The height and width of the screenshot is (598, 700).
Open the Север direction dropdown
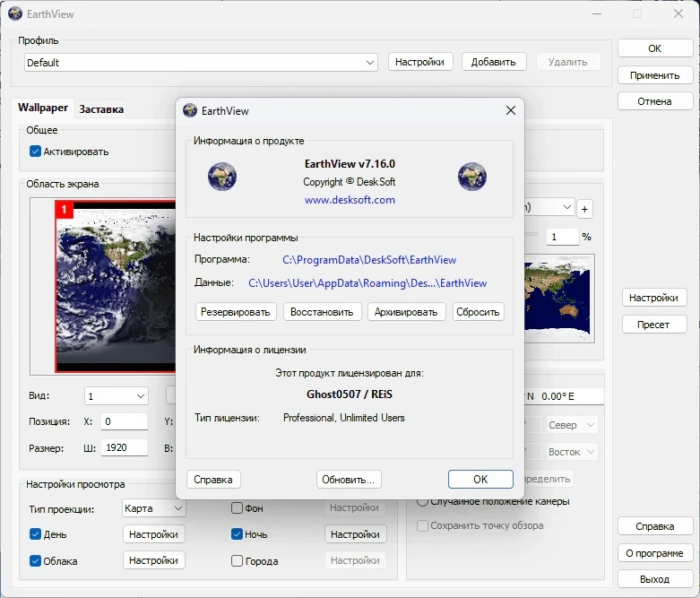click(572, 425)
